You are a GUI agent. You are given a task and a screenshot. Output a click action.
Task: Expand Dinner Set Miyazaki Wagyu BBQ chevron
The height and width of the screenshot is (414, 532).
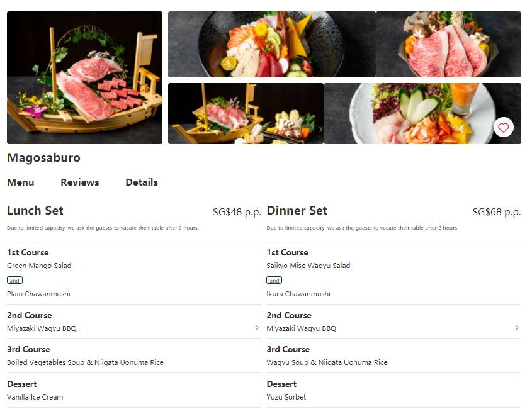517,328
